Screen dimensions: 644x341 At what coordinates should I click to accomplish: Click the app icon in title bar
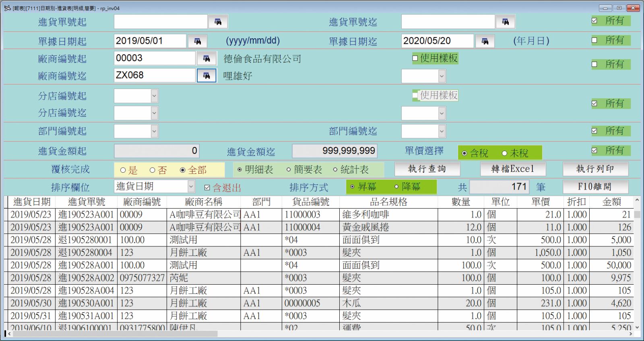7,8
